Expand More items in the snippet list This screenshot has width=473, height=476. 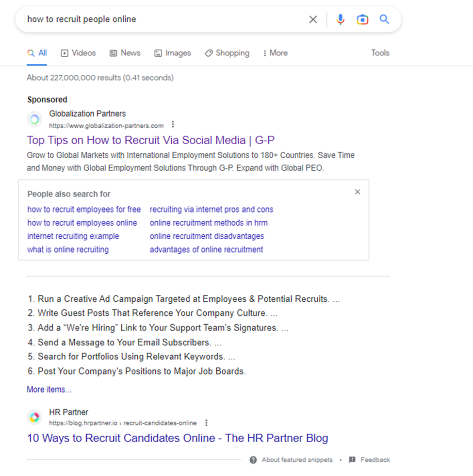coord(49,389)
